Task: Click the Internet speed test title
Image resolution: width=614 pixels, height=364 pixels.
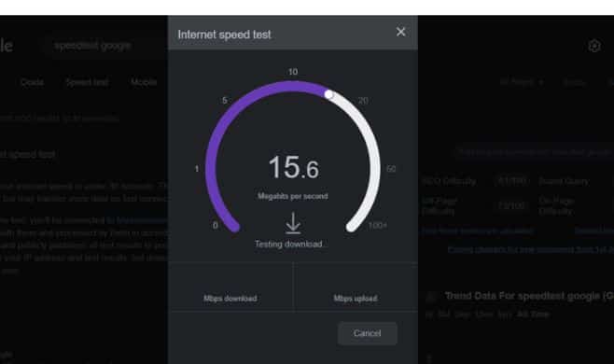Action: [x=224, y=35]
